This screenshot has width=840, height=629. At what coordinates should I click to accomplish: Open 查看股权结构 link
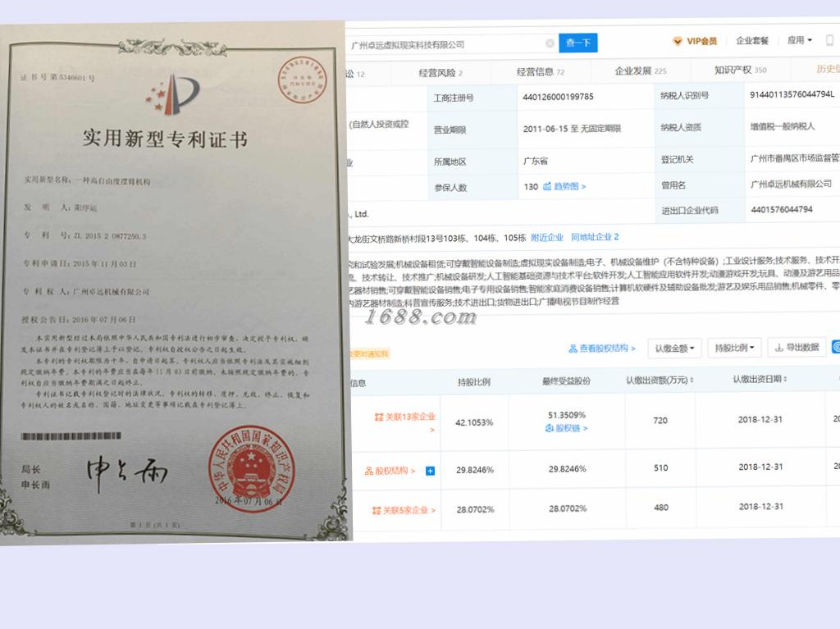(607, 349)
